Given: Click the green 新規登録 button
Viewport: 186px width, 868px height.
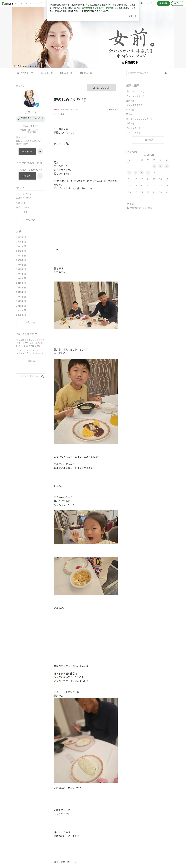Looking at the screenshot, I should click(163, 3).
